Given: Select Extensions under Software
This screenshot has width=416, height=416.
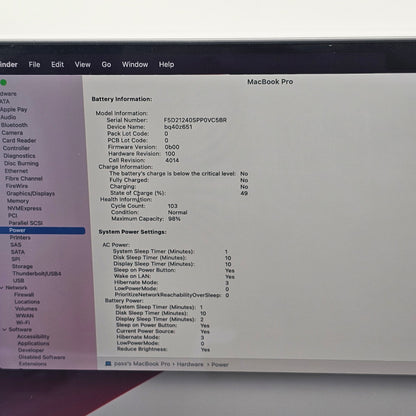Looking at the screenshot, I should (33, 364).
